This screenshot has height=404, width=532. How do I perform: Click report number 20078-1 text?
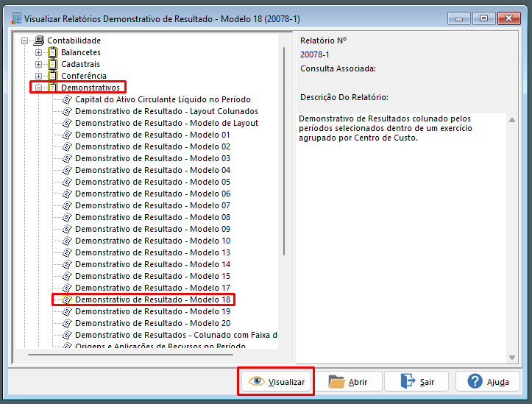[314, 54]
